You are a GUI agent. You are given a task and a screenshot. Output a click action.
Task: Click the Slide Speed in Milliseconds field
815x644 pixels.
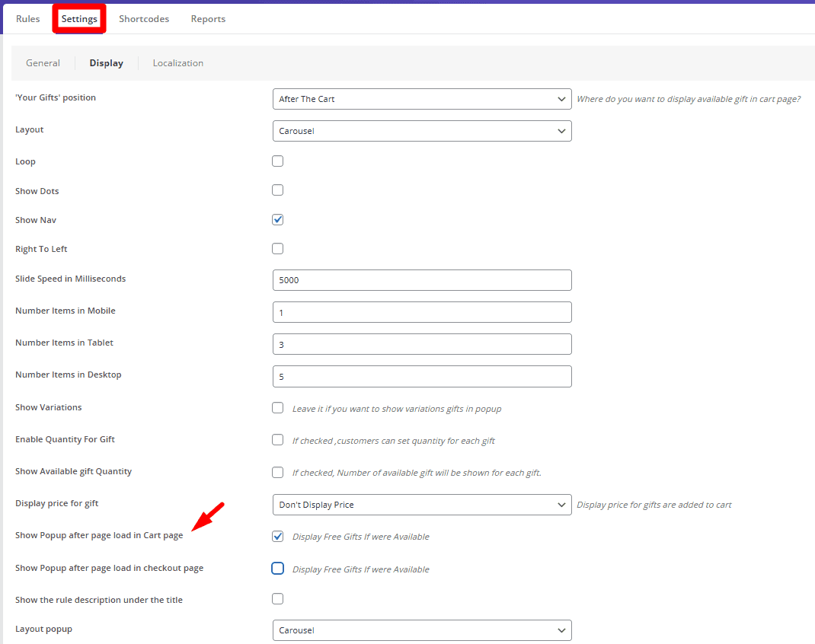pos(422,279)
